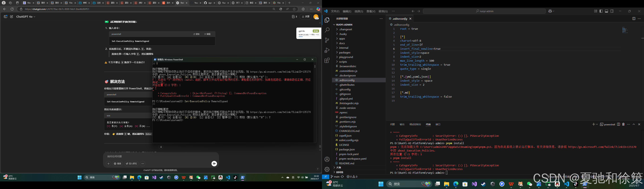
Task: Collapse the RUOYI-ADMIN root folder
Action: 344,25
